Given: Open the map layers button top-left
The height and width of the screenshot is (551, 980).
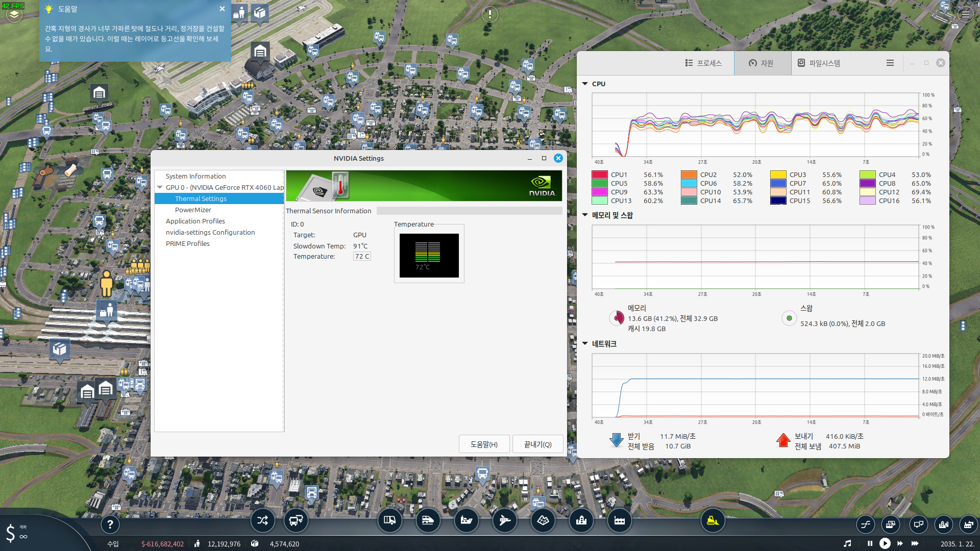Looking at the screenshot, I should click(x=14, y=15).
